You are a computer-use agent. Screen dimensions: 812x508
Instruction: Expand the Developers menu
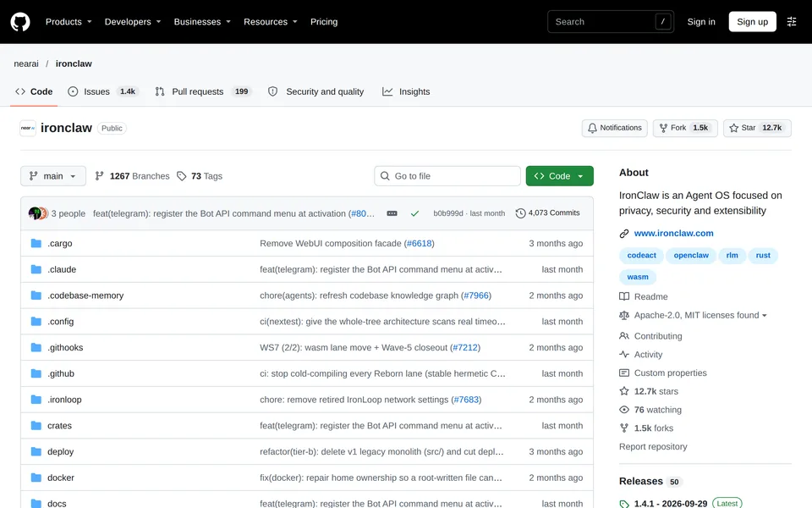[x=133, y=22]
